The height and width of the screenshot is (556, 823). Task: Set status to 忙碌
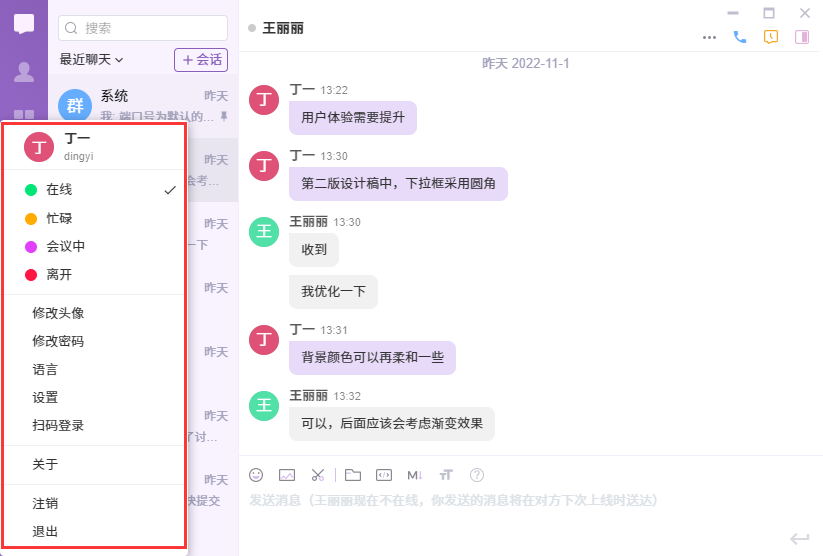[60, 218]
